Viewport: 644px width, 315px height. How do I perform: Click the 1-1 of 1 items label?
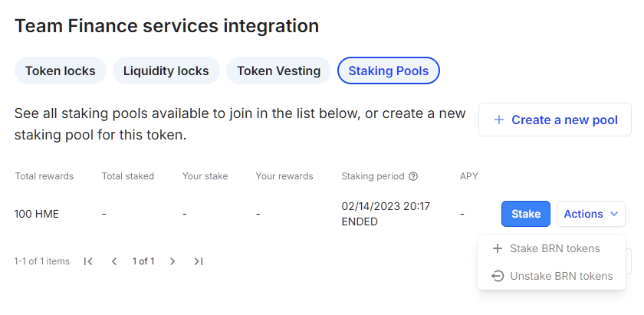click(42, 261)
